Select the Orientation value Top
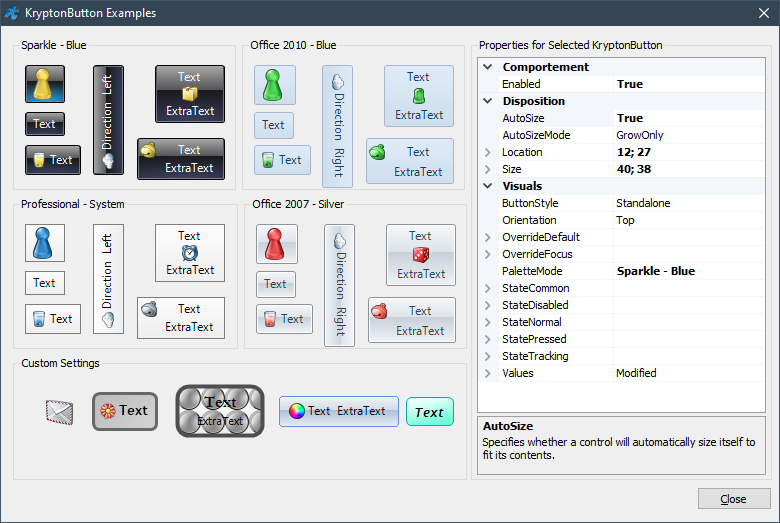The height and width of the screenshot is (523, 780). point(689,220)
